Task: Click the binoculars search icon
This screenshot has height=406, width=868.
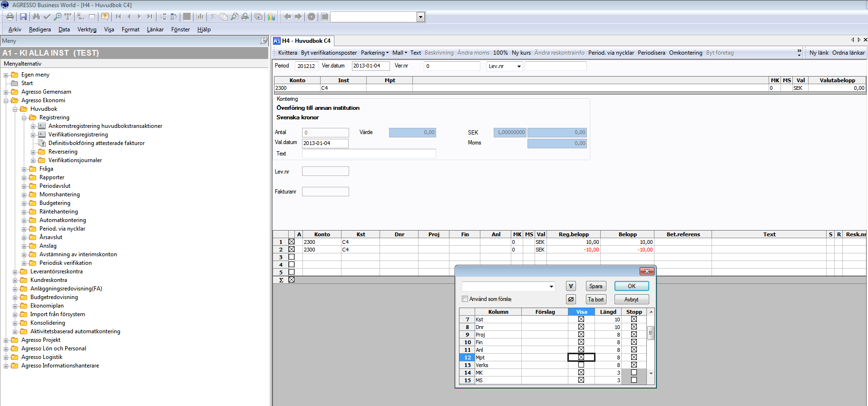Action: [x=36, y=17]
